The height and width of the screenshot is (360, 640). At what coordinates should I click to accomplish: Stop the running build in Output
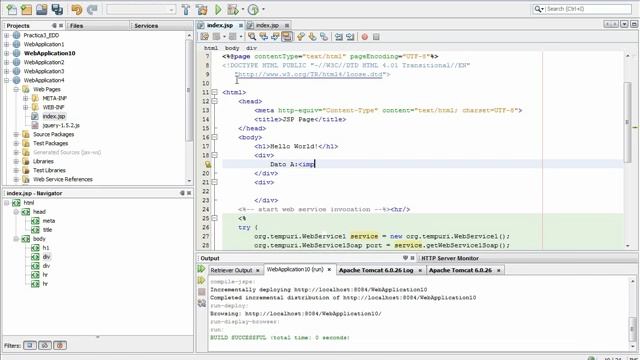(201, 292)
